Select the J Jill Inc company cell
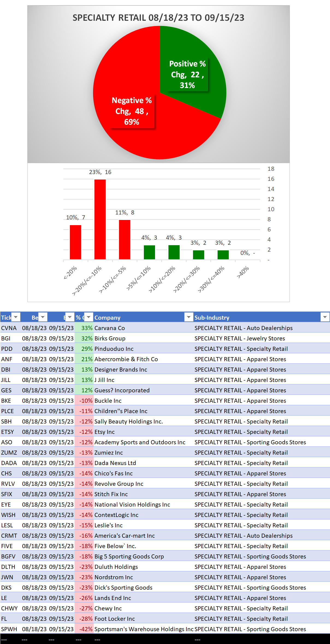The height and width of the screenshot is (644, 330). click(144, 380)
